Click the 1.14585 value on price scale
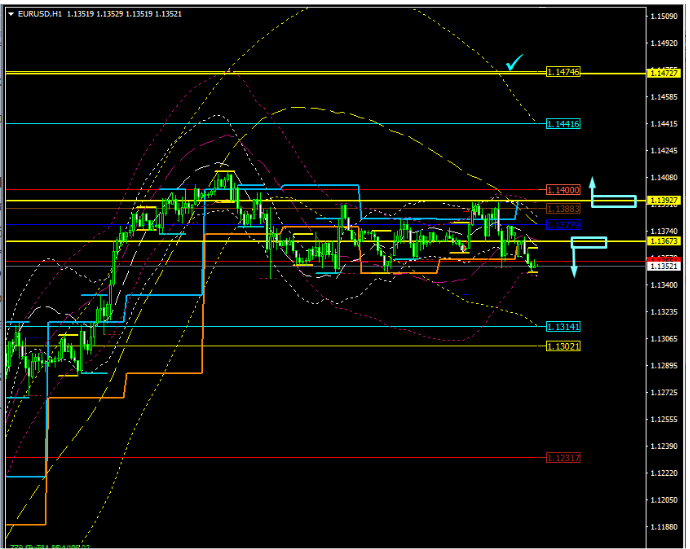This screenshot has width=690, height=549. tap(664, 97)
